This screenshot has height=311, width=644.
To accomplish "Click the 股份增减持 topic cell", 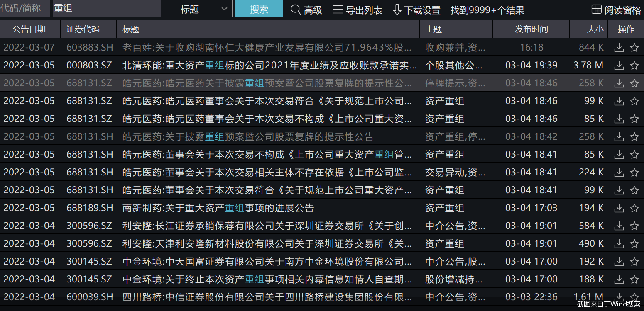I will [x=454, y=279].
